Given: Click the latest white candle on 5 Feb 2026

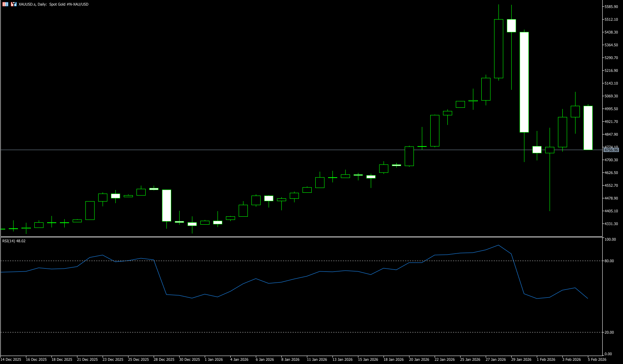Looking at the screenshot, I should click(588, 128).
